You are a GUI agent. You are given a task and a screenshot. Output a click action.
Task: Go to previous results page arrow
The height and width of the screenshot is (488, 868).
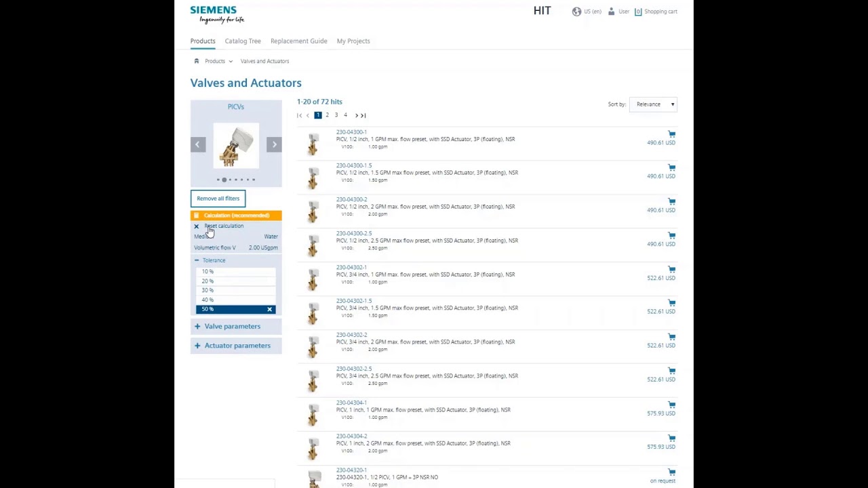(307, 115)
